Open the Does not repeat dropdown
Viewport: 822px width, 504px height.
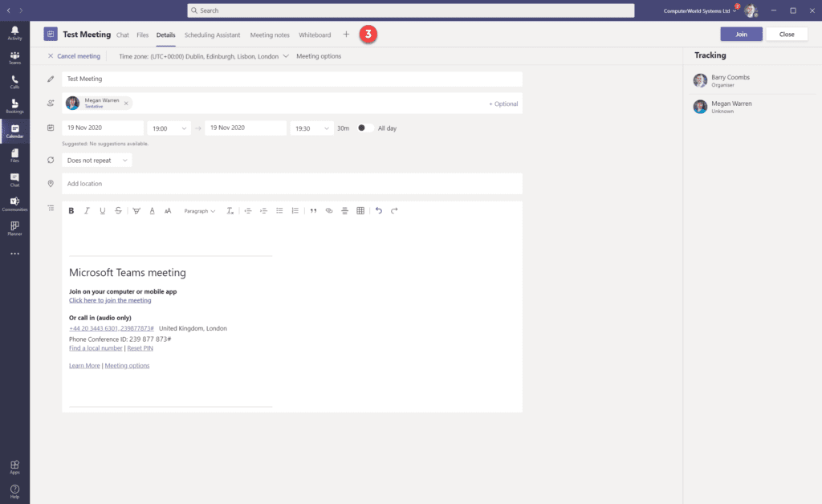97,161
